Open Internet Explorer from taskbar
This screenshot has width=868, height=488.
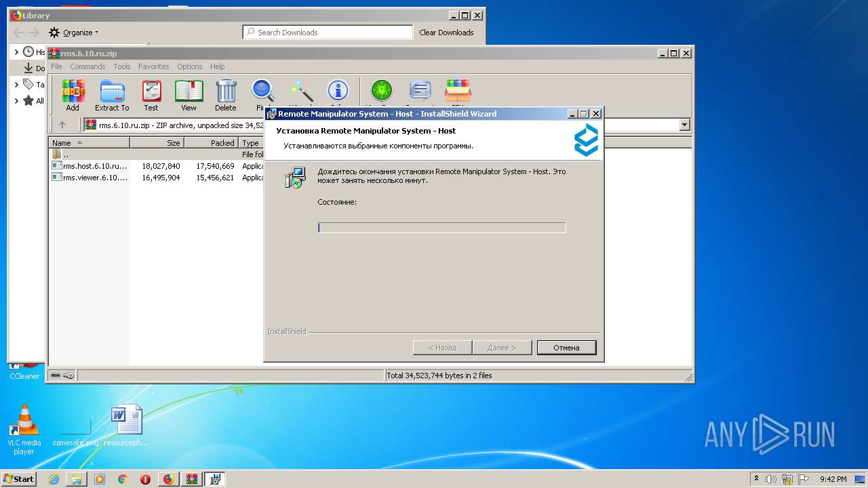pos(54,479)
